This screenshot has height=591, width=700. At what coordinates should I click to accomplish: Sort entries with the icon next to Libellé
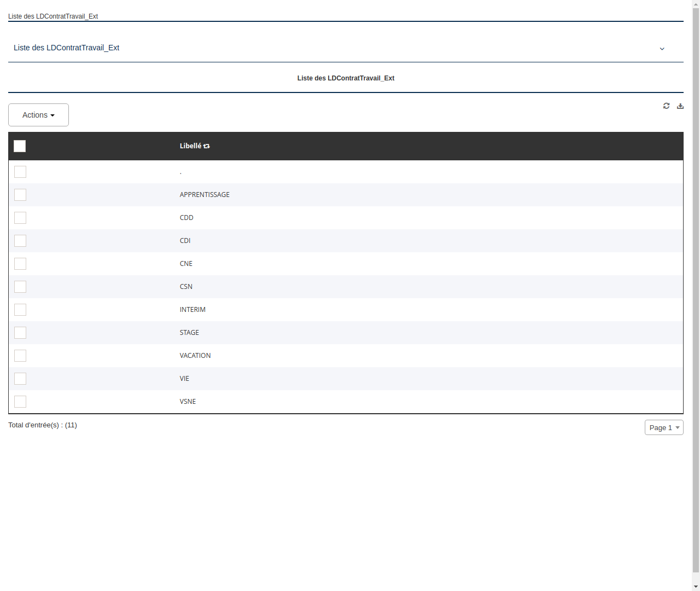pyautogui.click(x=207, y=146)
